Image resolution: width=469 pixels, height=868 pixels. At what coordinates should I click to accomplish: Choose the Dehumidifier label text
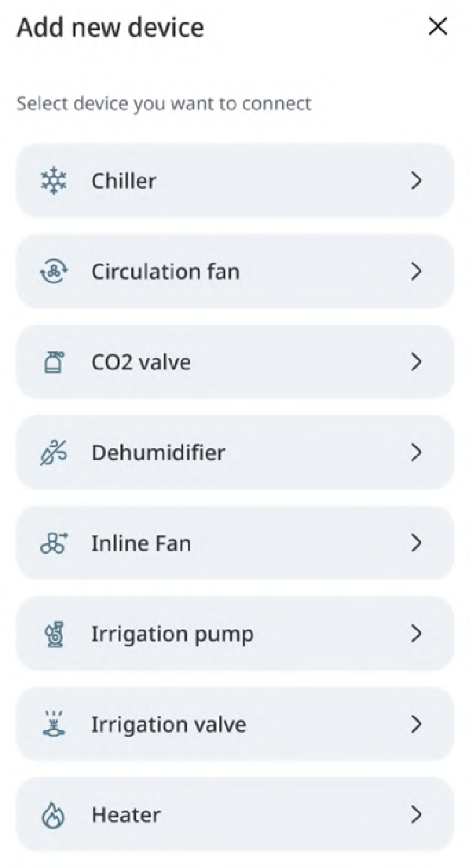(158, 453)
